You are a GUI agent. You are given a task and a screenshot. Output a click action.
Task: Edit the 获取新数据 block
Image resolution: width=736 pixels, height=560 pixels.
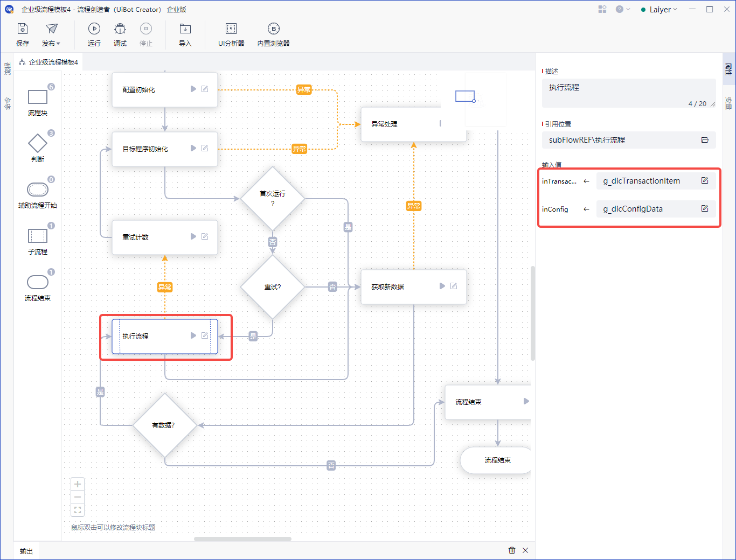(454, 286)
